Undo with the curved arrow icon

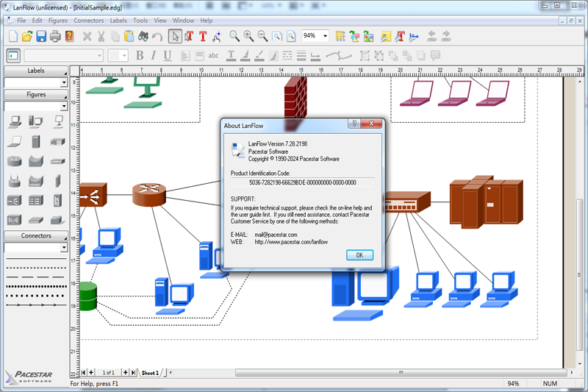pos(157,36)
